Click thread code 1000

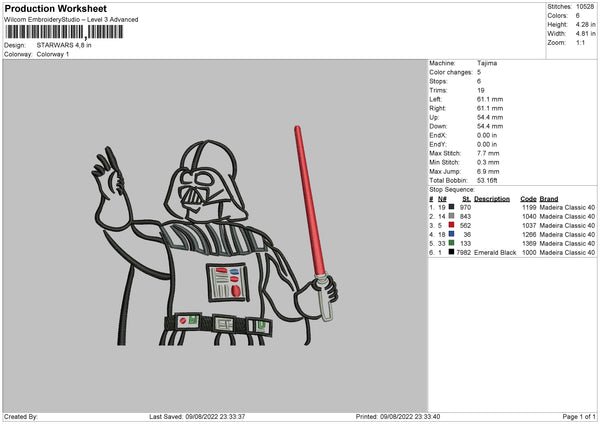(x=529, y=253)
